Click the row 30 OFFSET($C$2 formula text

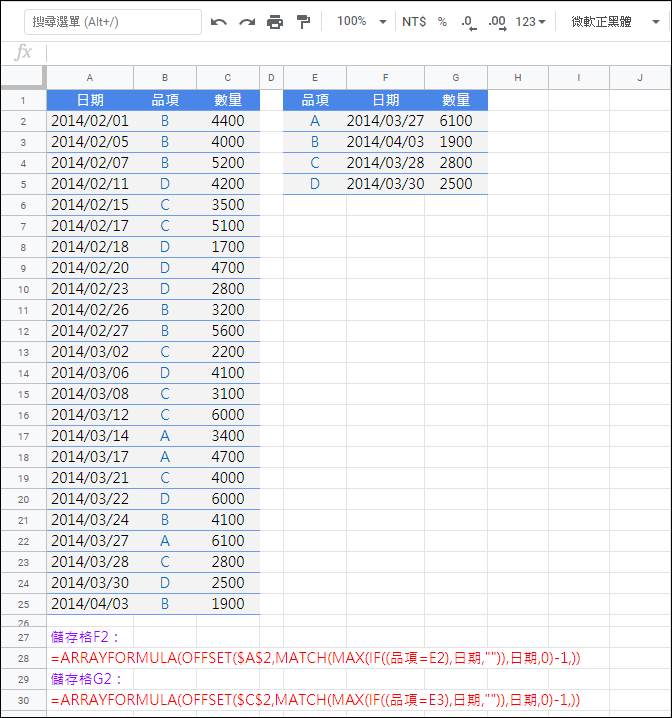[316, 700]
